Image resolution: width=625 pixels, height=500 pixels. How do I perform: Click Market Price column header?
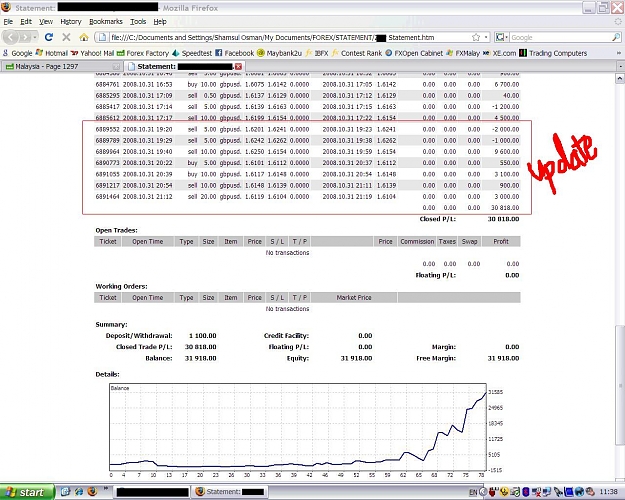pos(354,297)
